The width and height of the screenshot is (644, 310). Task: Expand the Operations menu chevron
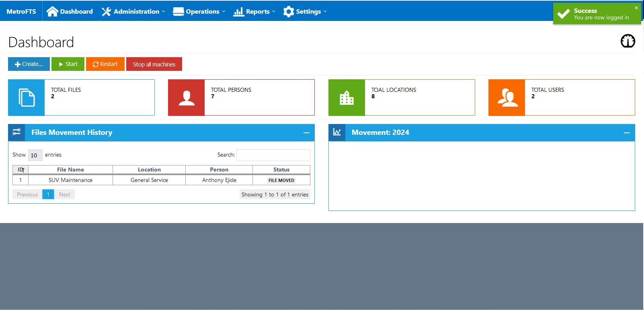tap(224, 12)
